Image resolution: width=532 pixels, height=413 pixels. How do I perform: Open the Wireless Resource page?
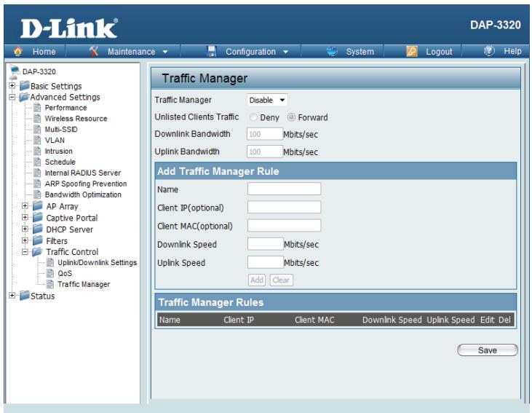[x=76, y=119]
